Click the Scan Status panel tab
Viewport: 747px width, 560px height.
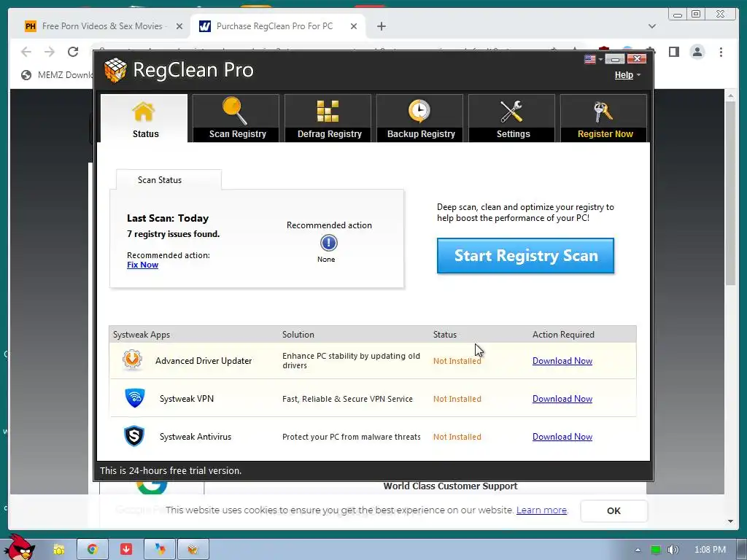tap(169, 180)
